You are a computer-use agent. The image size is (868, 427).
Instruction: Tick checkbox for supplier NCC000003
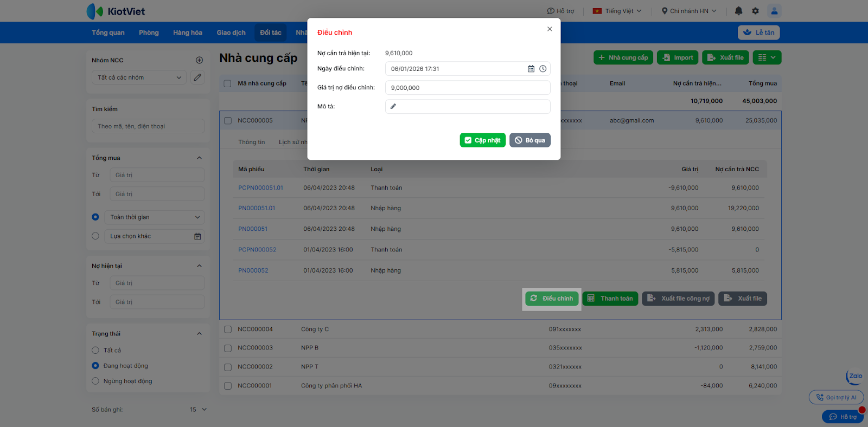point(228,348)
